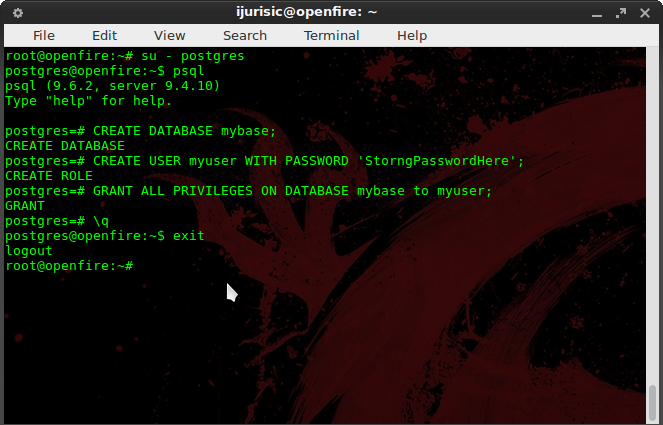Open the Search menu
663x425 pixels.
245,36
